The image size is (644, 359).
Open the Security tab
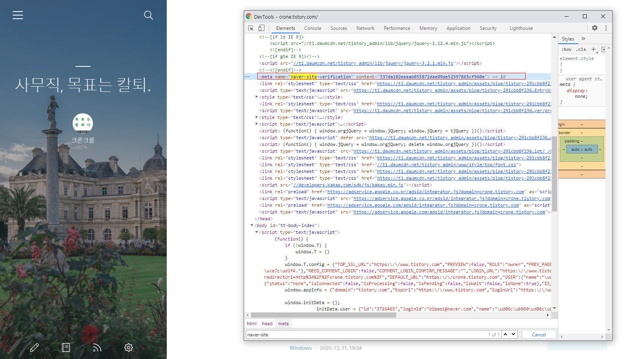point(488,28)
